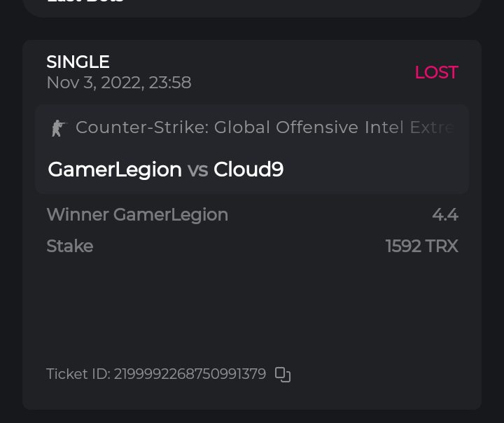Screen dimensions: 504x423
Task: Copy the ticket ID with the copy icon
Action: (x=283, y=375)
